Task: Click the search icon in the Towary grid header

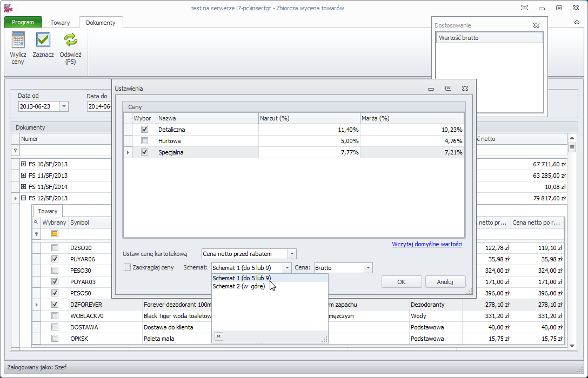Action: pos(36,222)
